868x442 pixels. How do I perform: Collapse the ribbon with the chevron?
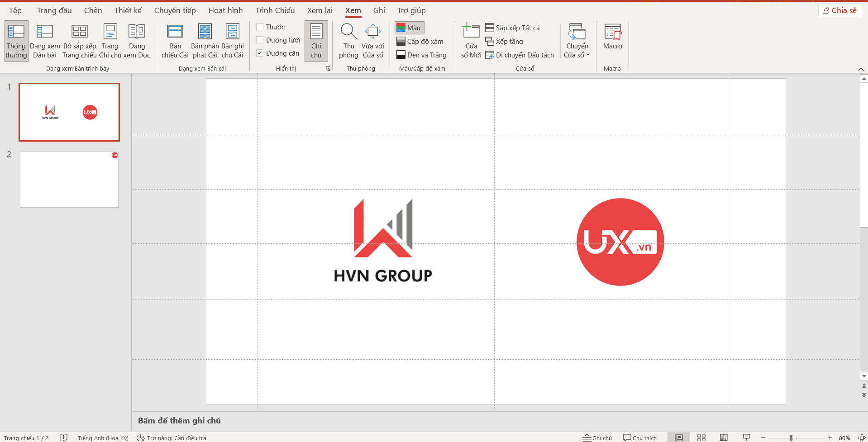pyautogui.click(x=861, y=69)
